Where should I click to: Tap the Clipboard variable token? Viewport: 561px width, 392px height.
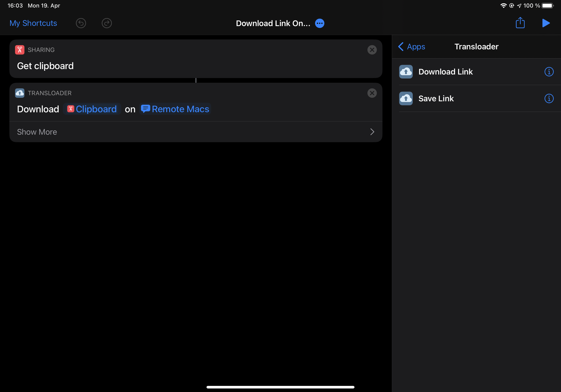[92, 109]
